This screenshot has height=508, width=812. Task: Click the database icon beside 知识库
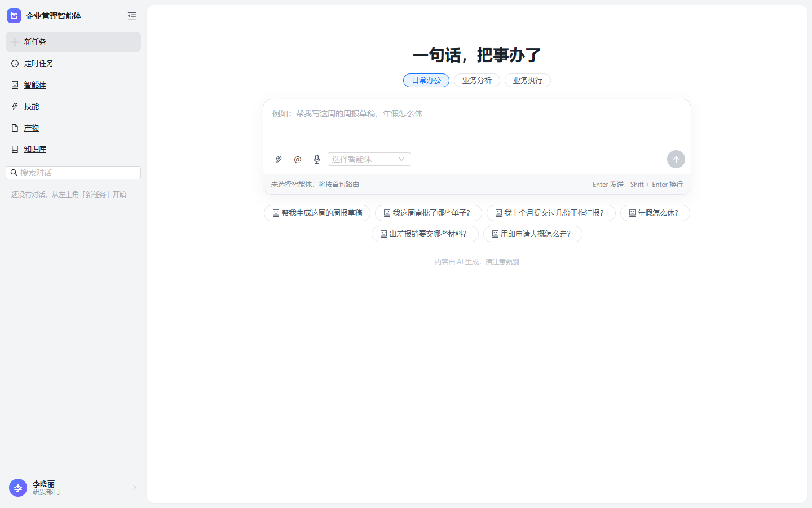15,149
